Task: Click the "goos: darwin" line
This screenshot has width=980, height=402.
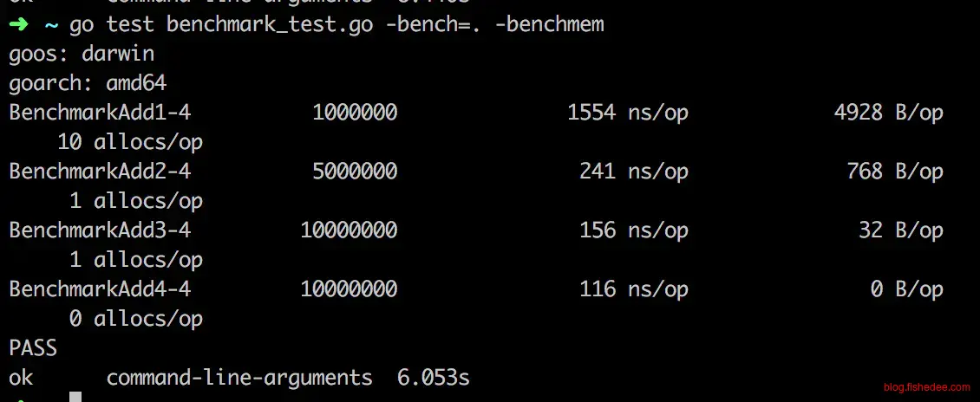Action: tap(82, 54)
